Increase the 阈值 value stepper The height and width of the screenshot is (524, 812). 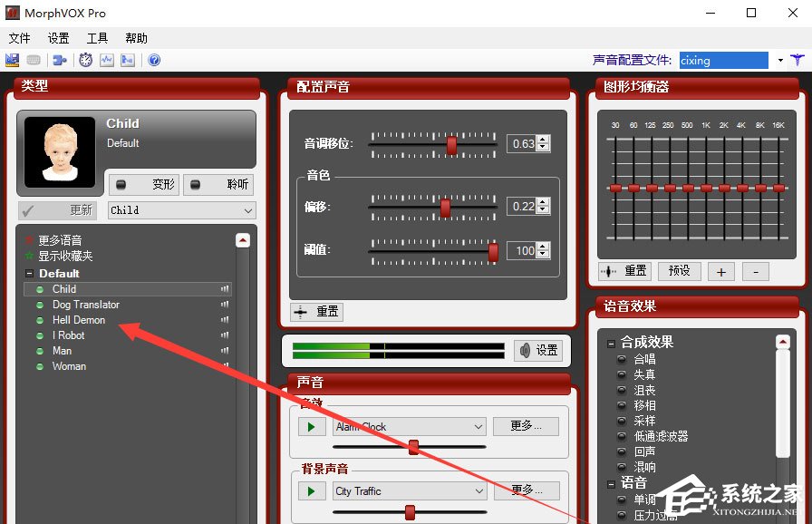pyautogui.click(x=542, y=247)
